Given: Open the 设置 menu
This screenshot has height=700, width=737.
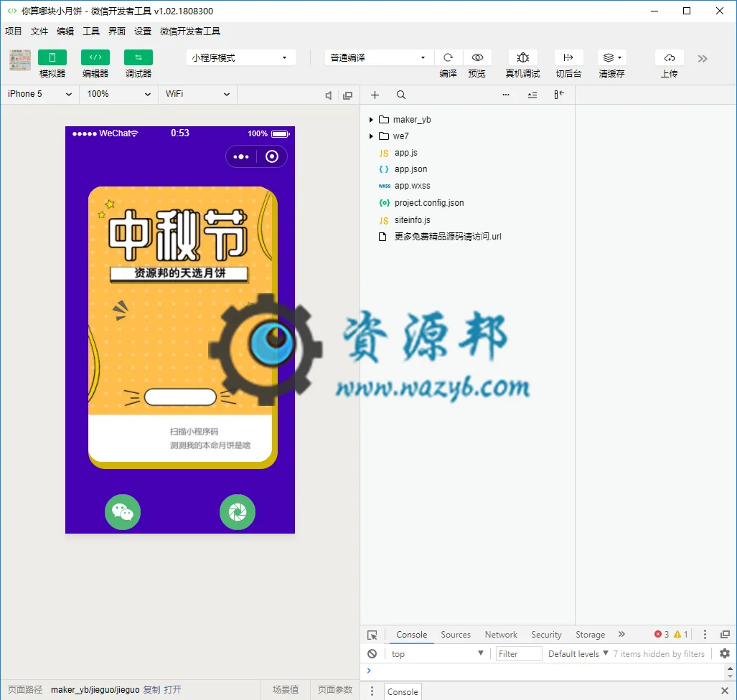Looking at the screenshot, I should [143, 32].
